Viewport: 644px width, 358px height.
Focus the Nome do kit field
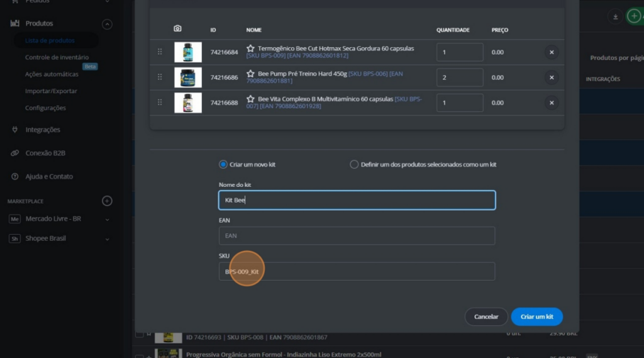357,200
